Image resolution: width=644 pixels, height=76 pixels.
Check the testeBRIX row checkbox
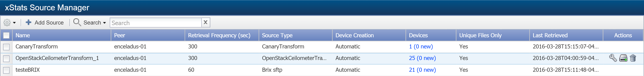click(x=6, y=70)
